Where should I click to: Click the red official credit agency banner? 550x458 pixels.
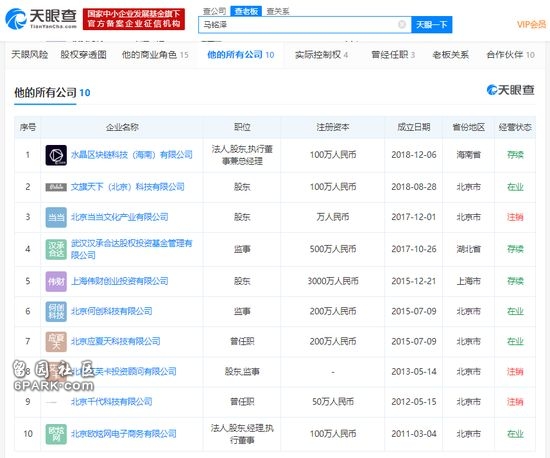[134, 19]
